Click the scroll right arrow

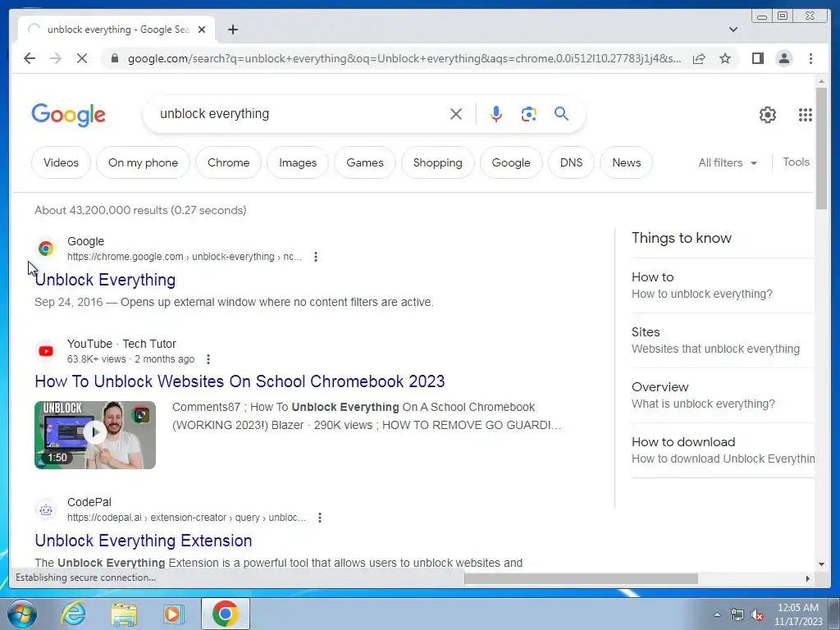point(808,578)
